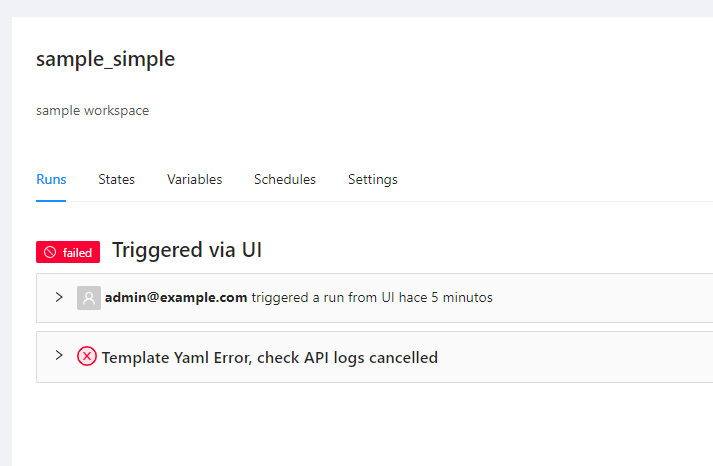Expand the admin@example.com run trigger panel
The height and width of the screenshot is (466, 713).
[x=59, y=297]
